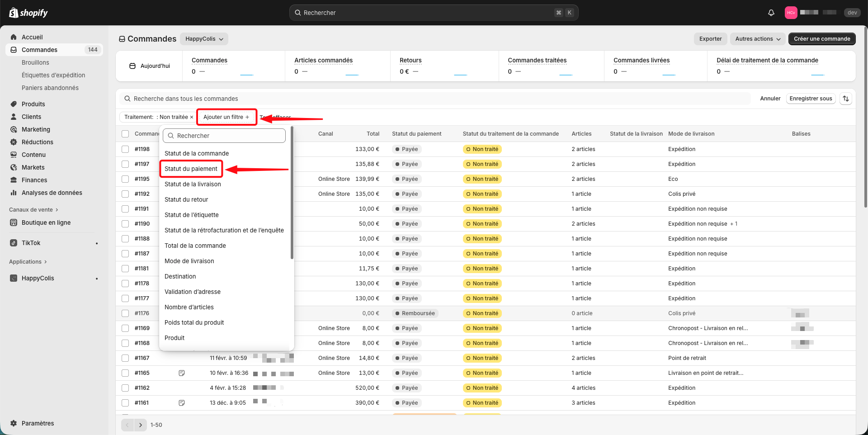Screen dimensions: 868x435
Task: Click Créer une commande button
Action: tap(821, 39)
